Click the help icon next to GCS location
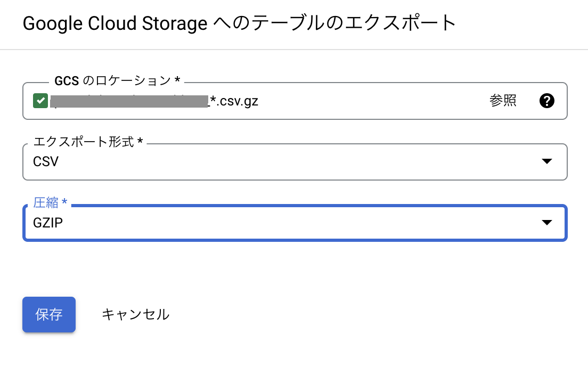The height and width of the screenshot is (375, 588). (x=547, y=101)
